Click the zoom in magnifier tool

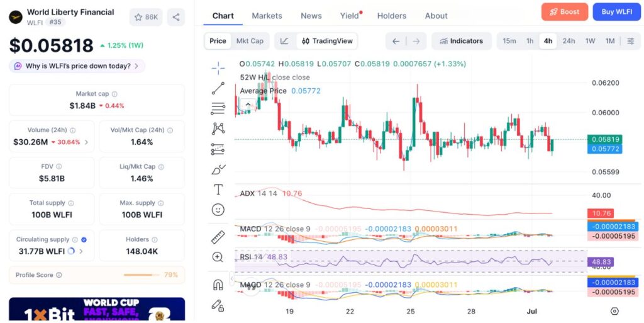pyautogui.click(x=218, y=258)
